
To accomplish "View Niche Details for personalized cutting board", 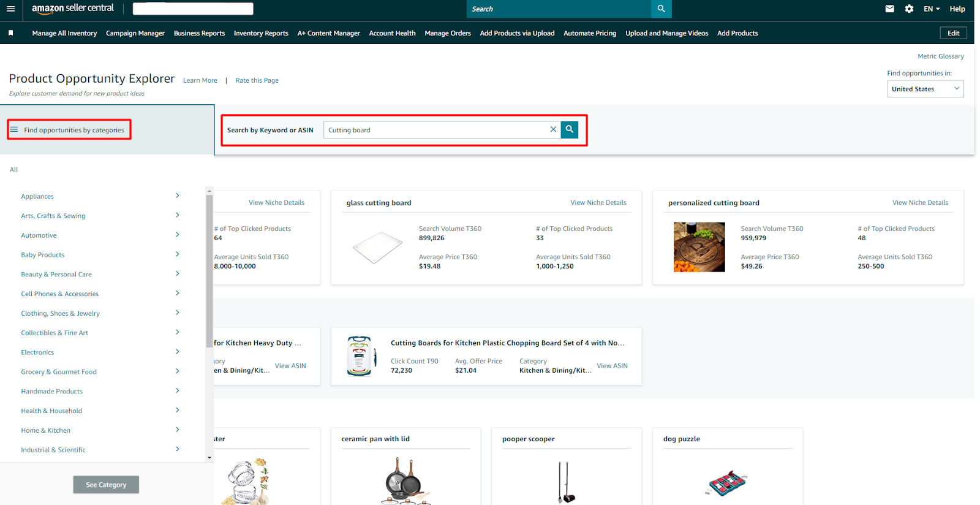I will pyautogui.click(x=920, y=202).
